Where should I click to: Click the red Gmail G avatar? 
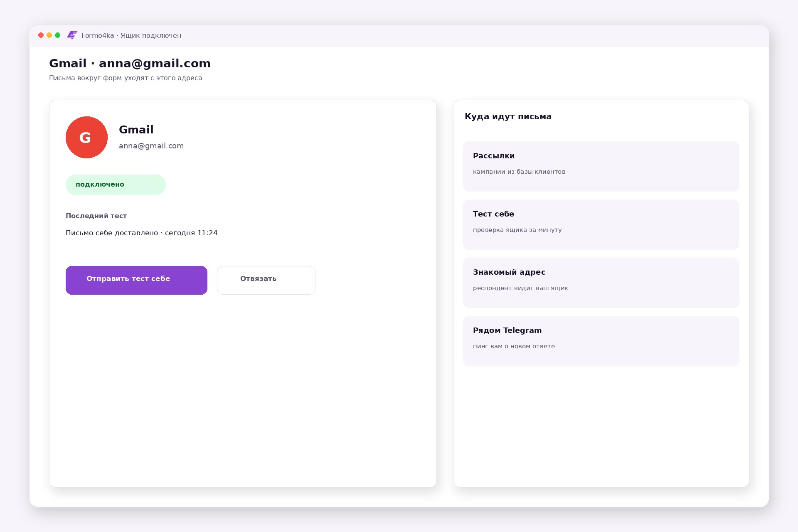pos(86,137)
